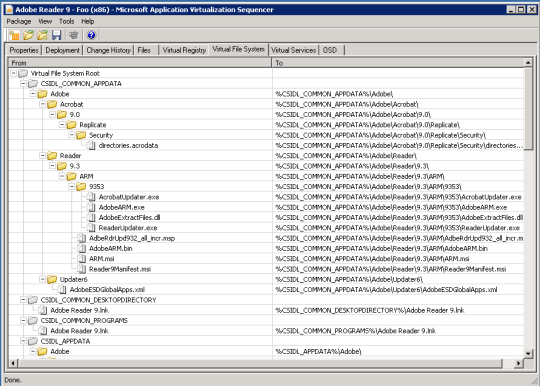Click the Open package folder icon
Image resolution: width=540 pixels, height=386 pixels.
(29, 35)
